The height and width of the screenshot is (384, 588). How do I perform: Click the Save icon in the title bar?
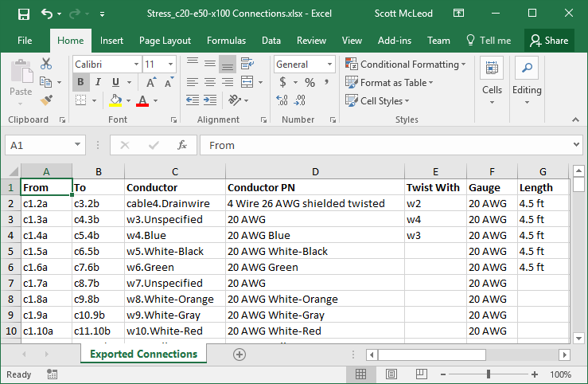24,14
